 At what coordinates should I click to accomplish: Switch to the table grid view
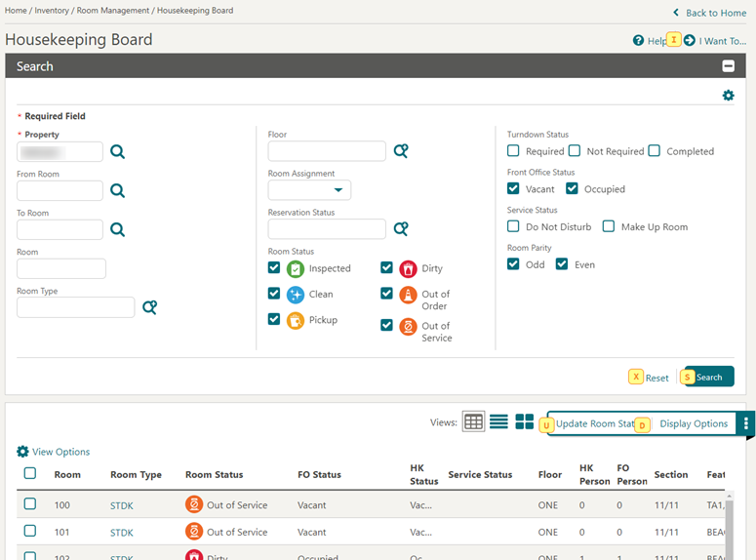(473, 422)
